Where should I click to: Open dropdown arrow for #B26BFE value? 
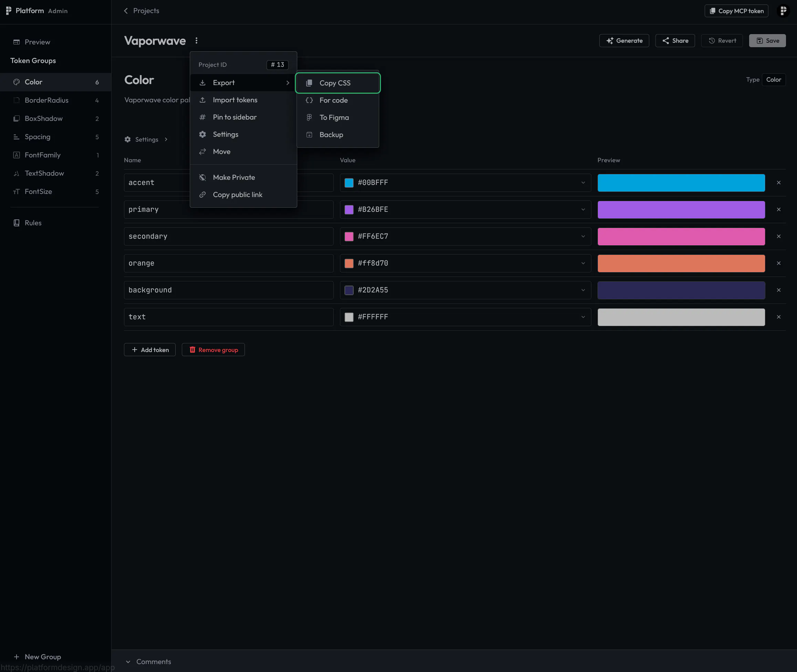coord(583,209)
